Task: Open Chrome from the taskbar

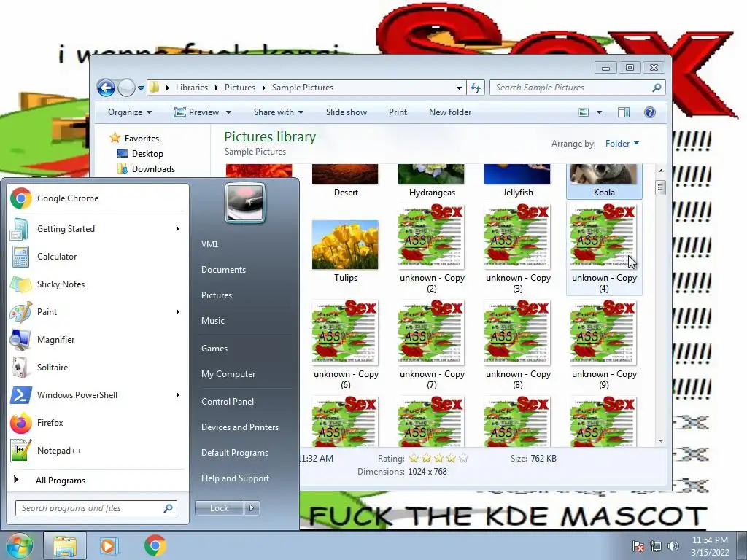Action: pyautogui.click(x=155, y=546)
